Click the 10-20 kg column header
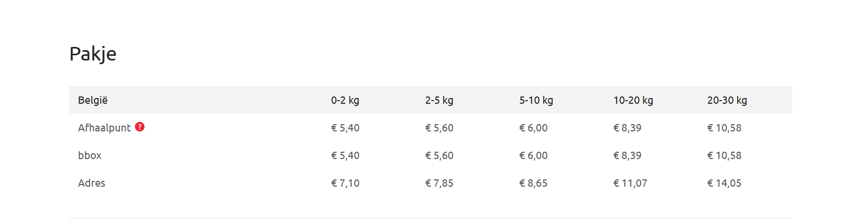Screen dimensions: 868x219 tap(633, 100)
